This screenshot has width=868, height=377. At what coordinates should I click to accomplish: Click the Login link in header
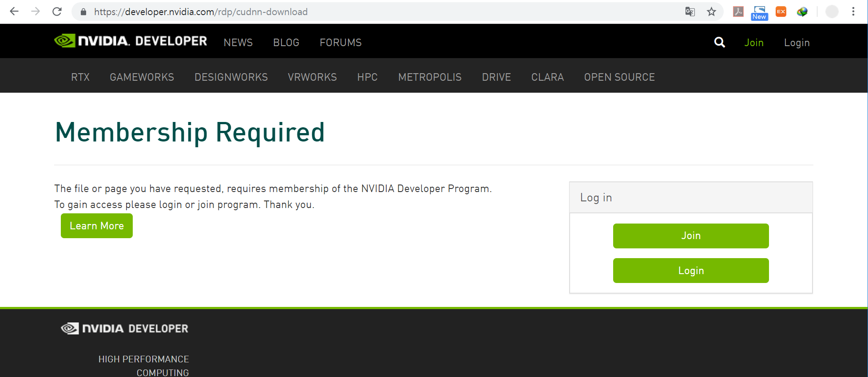[797, 43]
